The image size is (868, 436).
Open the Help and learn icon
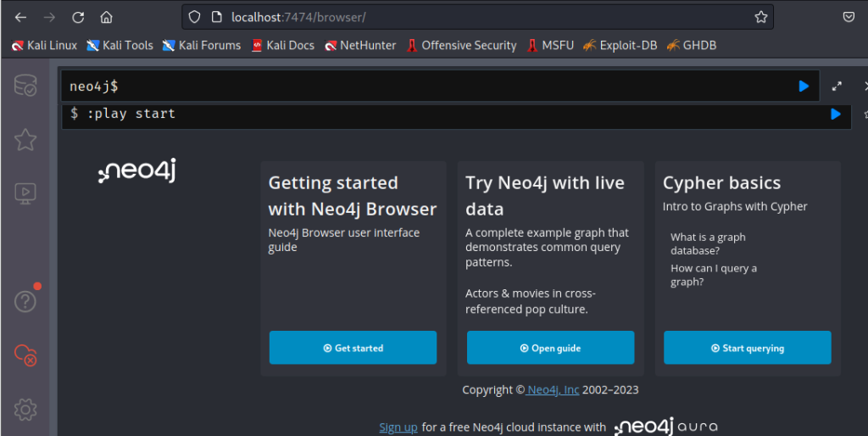[25, 300]
